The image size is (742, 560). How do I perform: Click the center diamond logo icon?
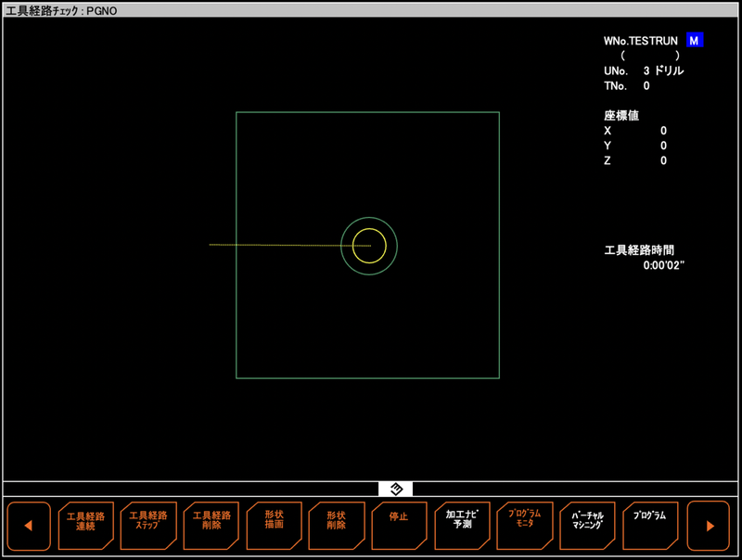click(x=396, y=489)
